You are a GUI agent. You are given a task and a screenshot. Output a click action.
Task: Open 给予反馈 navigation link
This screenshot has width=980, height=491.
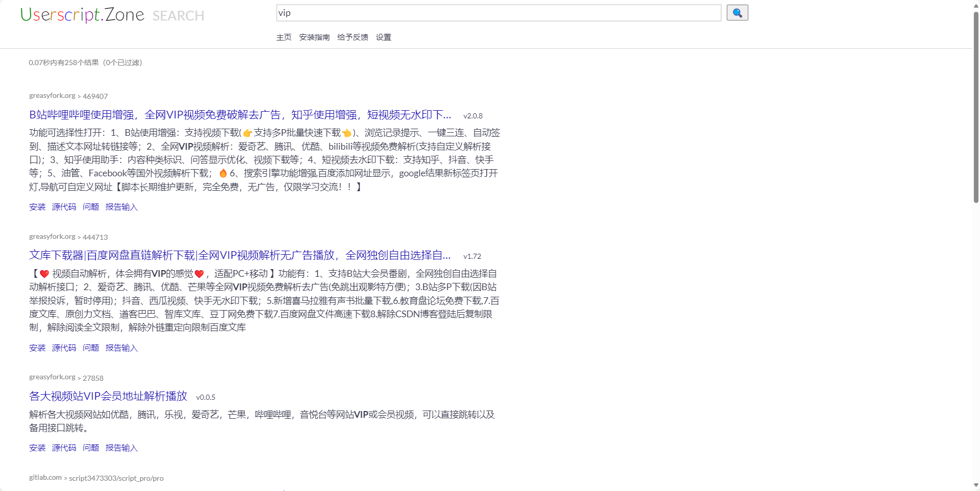point(353,37)
